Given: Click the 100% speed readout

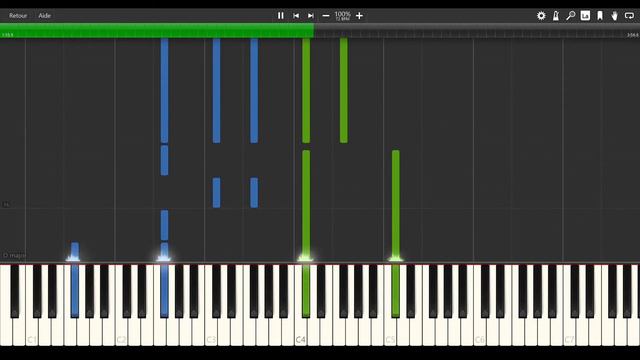Looking at the screenshot, I should click(342, 14).
